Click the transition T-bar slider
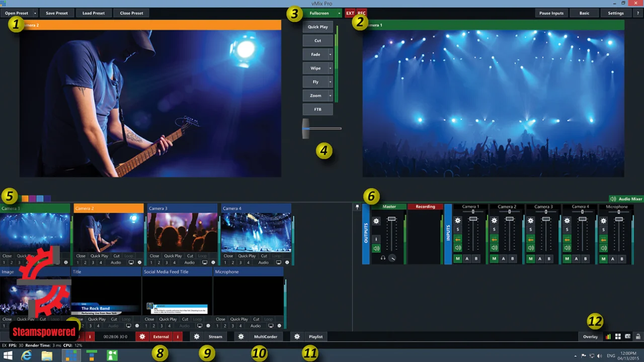The image size is (644, 362). pos(306,128)
